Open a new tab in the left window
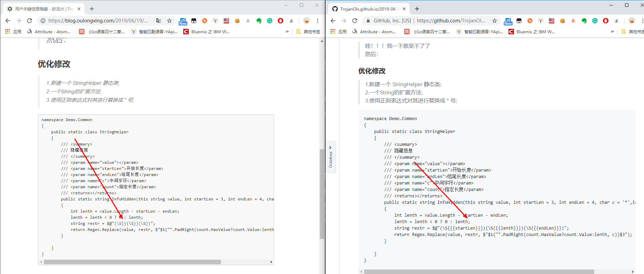This screenshot has height=274, width=644. coord(92,9)
